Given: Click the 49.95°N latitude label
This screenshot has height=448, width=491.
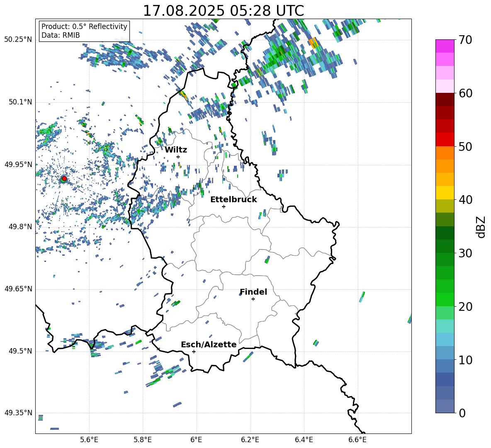Looking at the screenshot, I should (x=18, y=164).
